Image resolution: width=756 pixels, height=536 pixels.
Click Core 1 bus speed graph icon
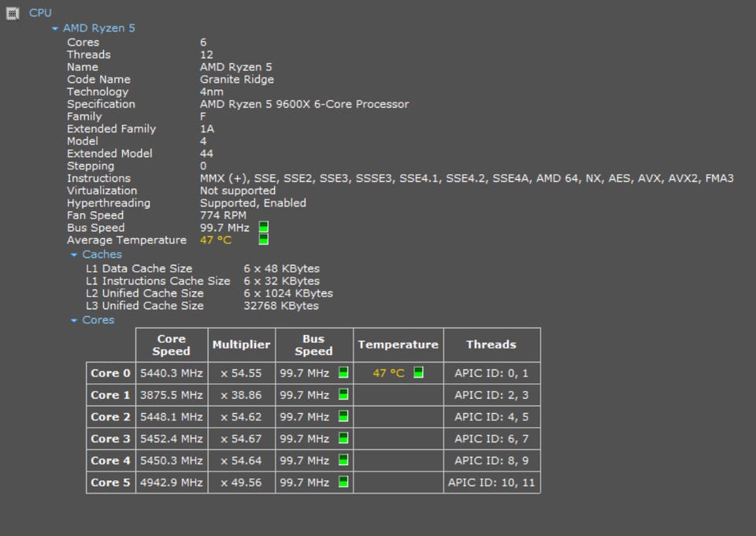tap(343, 394)
